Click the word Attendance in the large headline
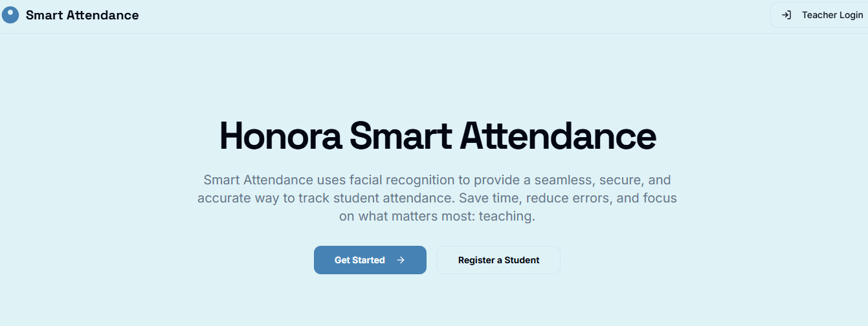 [x=559, y=136]
